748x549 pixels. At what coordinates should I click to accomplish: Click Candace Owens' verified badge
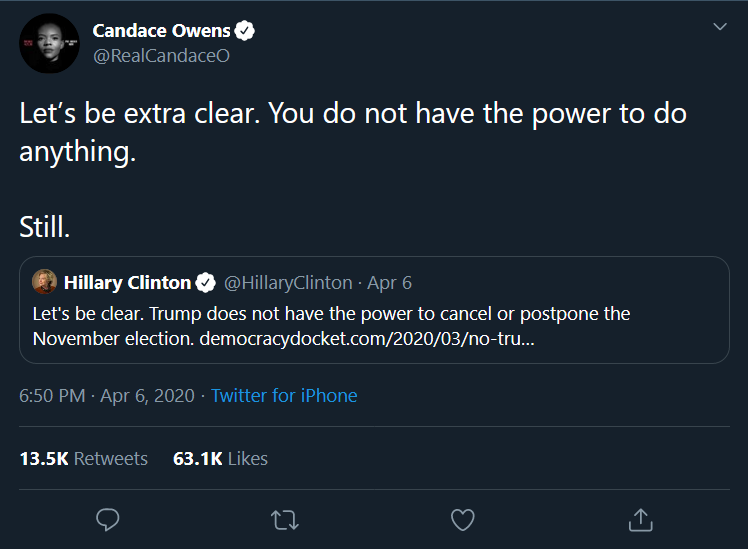[x=245, y=31]
